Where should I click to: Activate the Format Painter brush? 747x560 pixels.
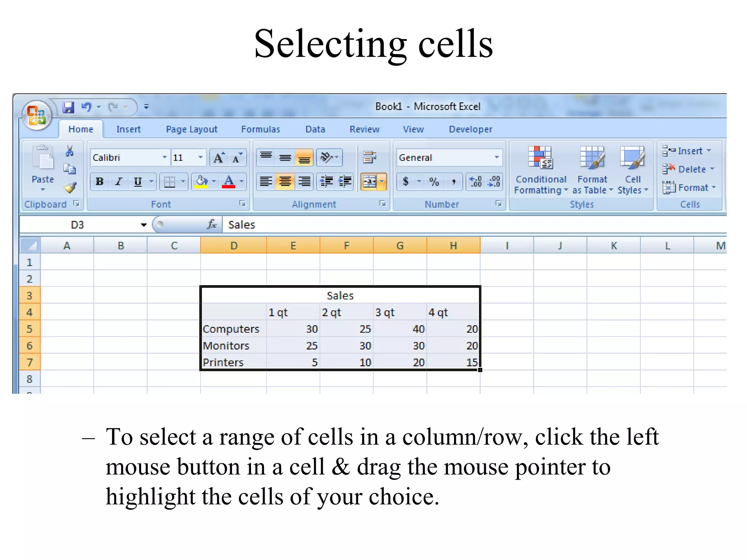pyautogui.click(x=70, y=187)
